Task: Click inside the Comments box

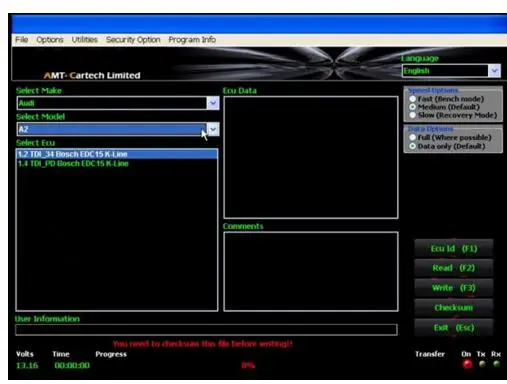Action: point(311,272)
